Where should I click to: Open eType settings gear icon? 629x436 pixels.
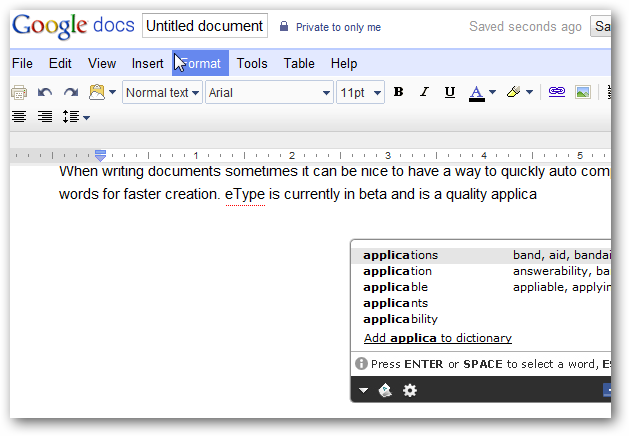[x=410, y=390]
